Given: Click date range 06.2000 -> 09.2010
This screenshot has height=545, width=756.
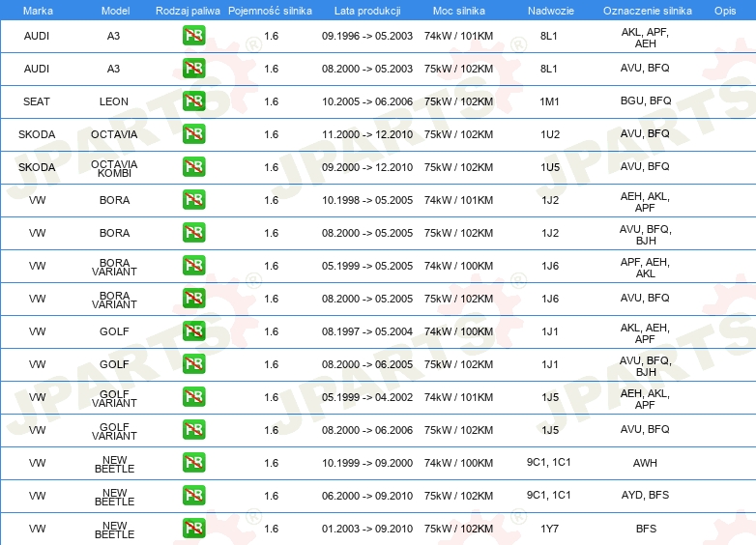Looking at the screenshot, I should (367, 496).
